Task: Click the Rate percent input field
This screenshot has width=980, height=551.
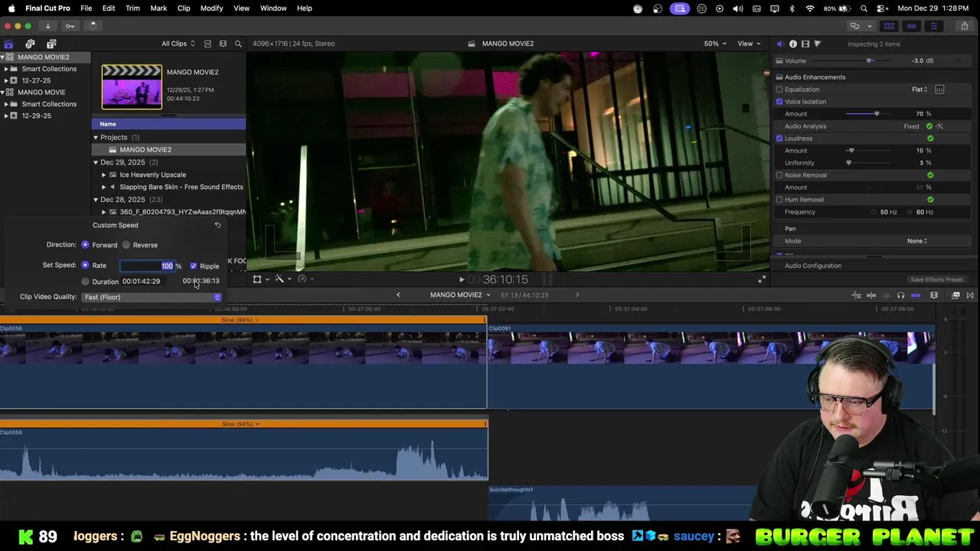Action: click(x=147, y=266)
